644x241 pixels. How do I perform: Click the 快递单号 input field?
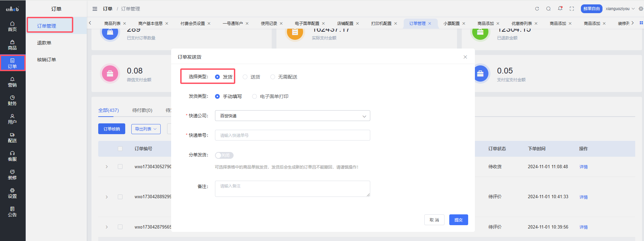(x=292, y=135)
